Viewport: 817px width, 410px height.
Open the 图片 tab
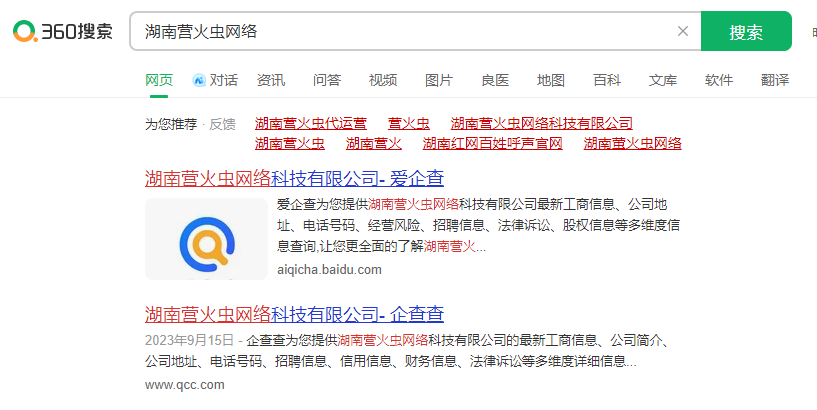pos(439,80)
